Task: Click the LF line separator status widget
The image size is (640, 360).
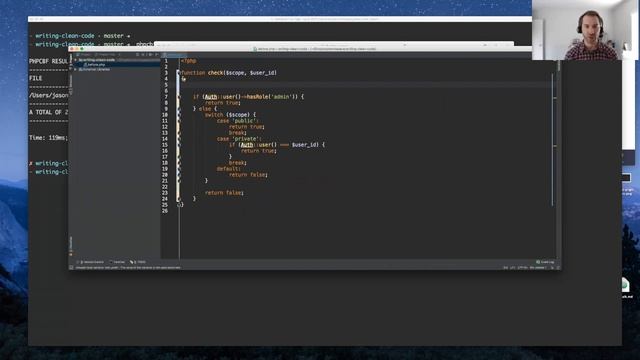Action: pyautogui.click(x=513, y=267)
